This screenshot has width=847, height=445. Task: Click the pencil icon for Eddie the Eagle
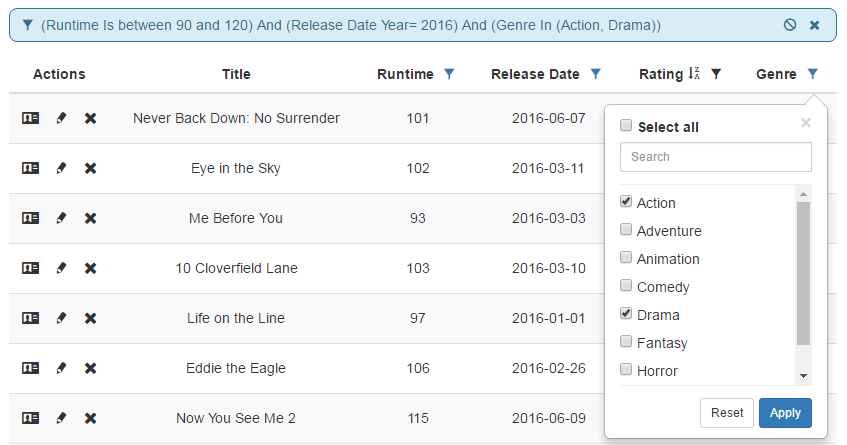pyautogui.click(x=61, y=368)
